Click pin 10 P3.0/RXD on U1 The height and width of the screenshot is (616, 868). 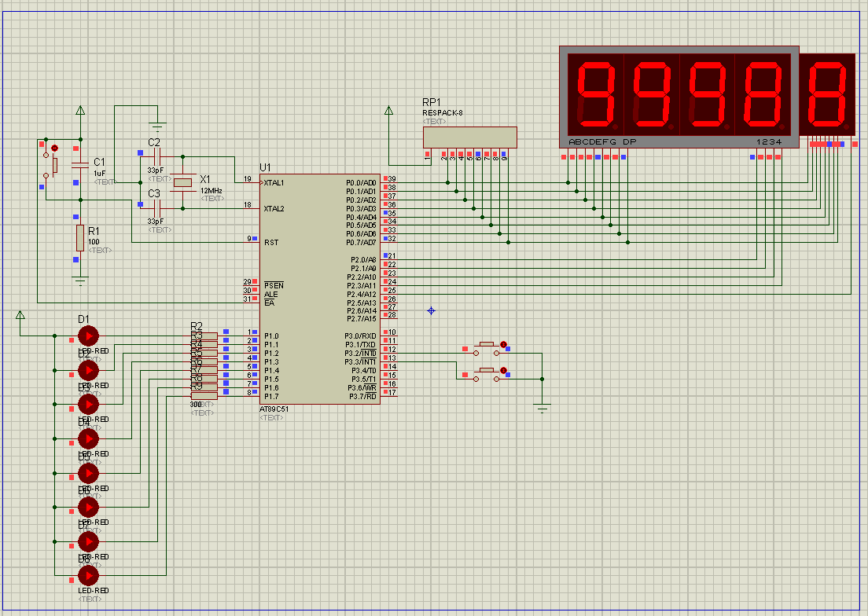pyautogui.click(x=388, y=335)
